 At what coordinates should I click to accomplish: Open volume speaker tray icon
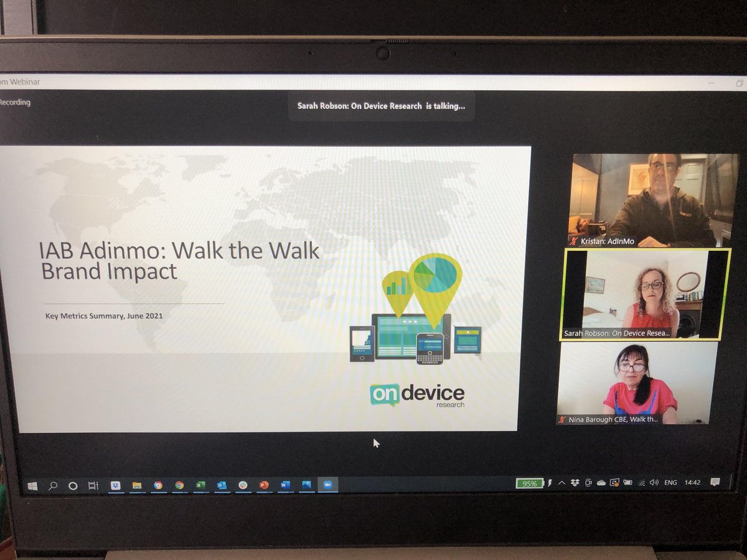654,483
